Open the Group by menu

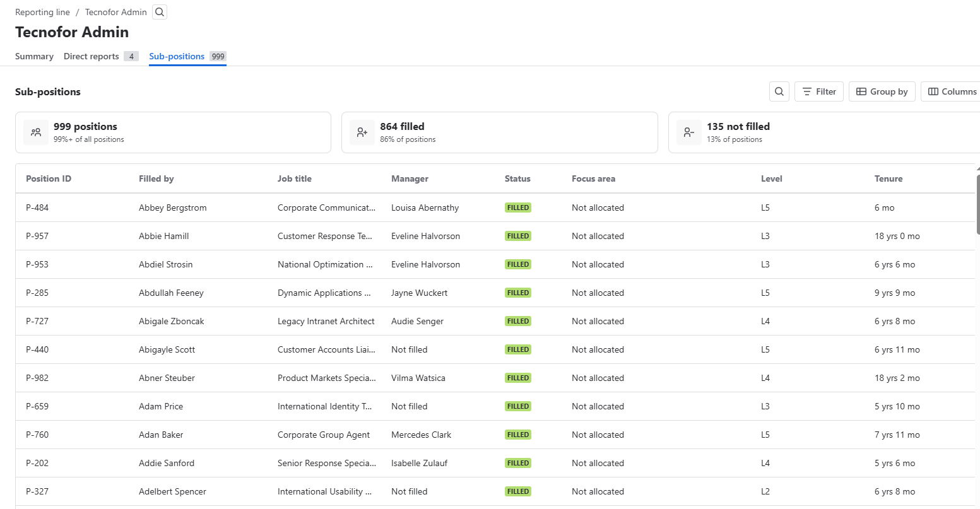tap(882, 91)
